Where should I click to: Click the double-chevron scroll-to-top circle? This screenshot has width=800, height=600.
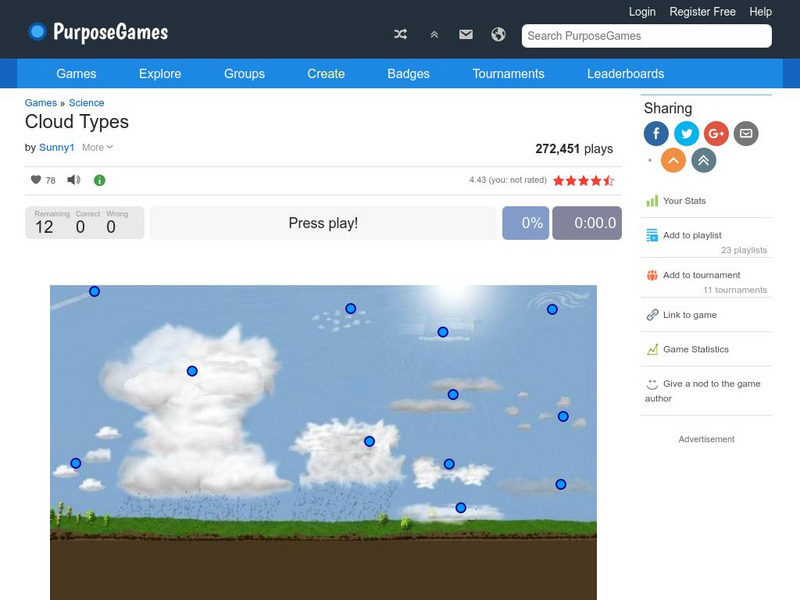pos(703,158)
